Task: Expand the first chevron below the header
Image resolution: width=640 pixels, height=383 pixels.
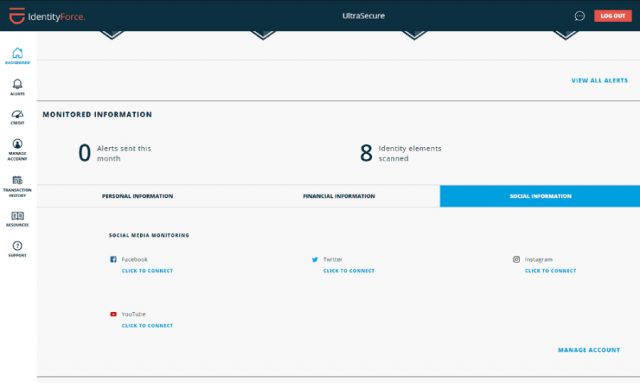Action: (112, 35)
